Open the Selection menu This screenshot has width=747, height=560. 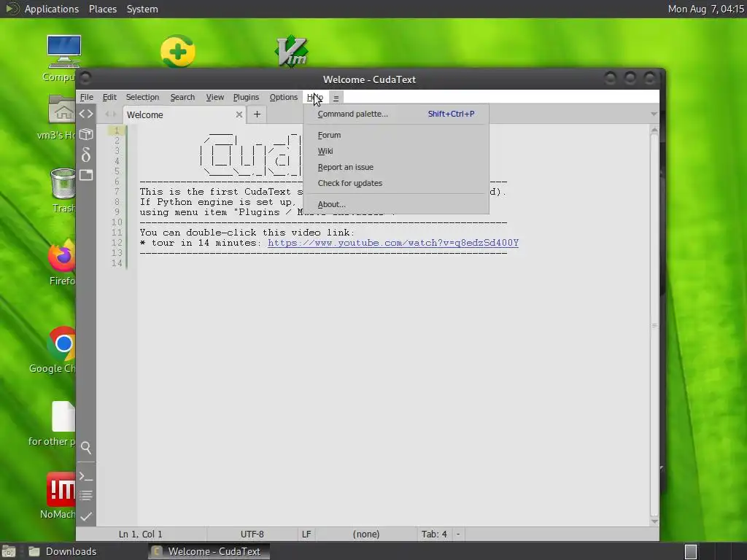click(142, 97)
